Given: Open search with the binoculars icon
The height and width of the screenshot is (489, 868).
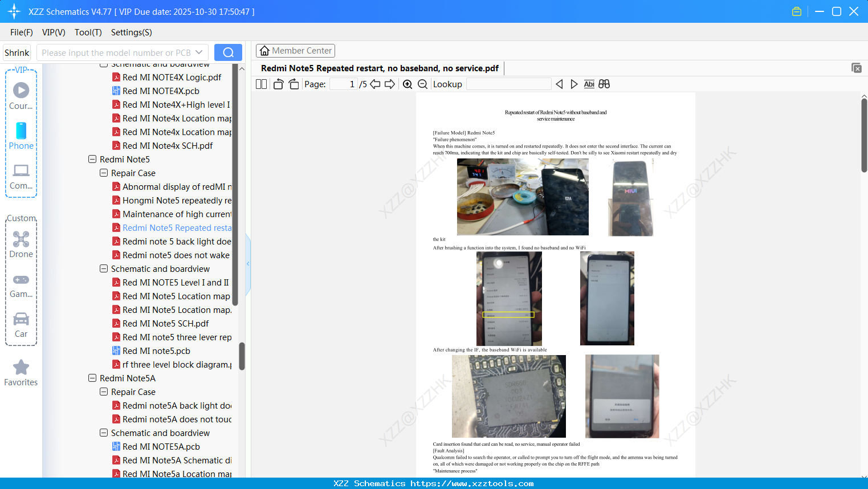Looking at the screenshot, I should 604,84.
